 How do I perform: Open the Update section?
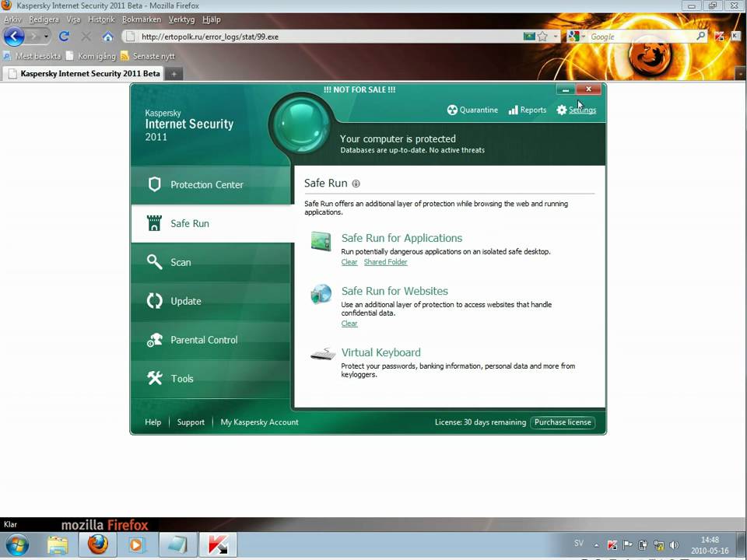coord(211,301)
